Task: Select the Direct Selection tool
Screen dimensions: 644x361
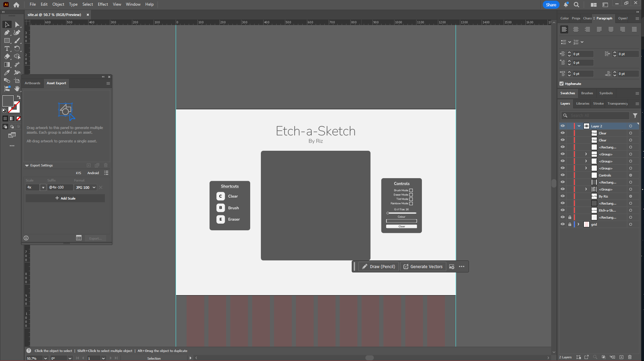Action: (x=17, y=24)
